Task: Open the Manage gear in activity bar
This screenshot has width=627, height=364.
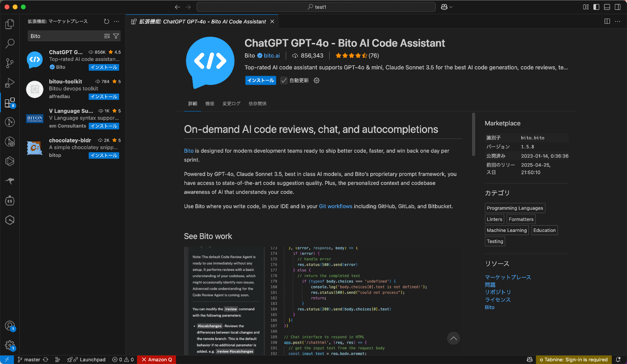Action: (9, 345)
